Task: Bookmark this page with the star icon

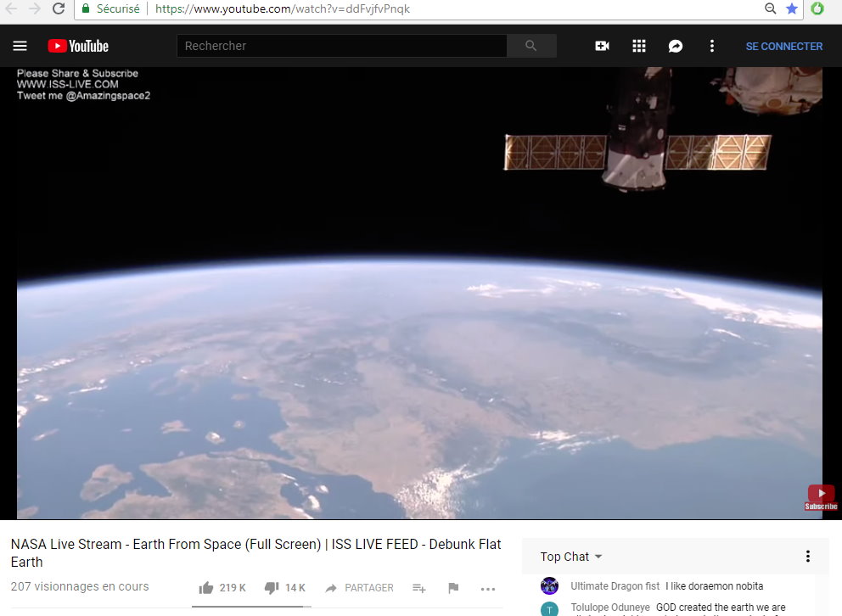Action: [x=792, y=8]
